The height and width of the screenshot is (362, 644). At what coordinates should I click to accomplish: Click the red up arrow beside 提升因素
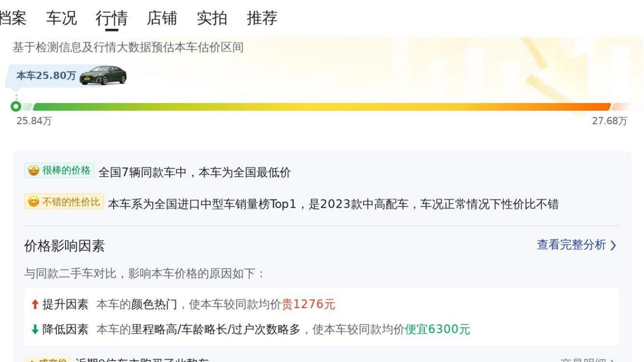34,305
